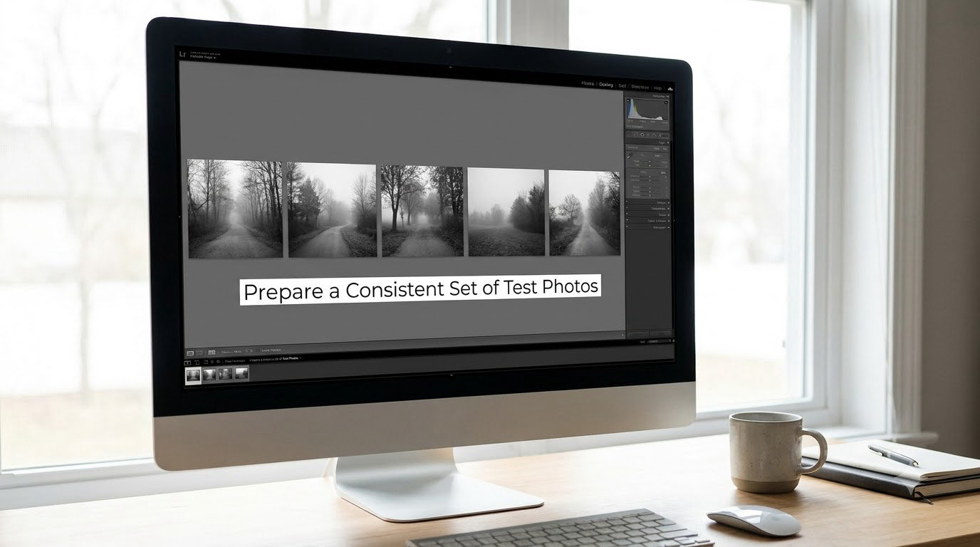Expand the bottommost collapsed panel in right sidebar
The width and height of the screenshot is (980, 547).
647,227
